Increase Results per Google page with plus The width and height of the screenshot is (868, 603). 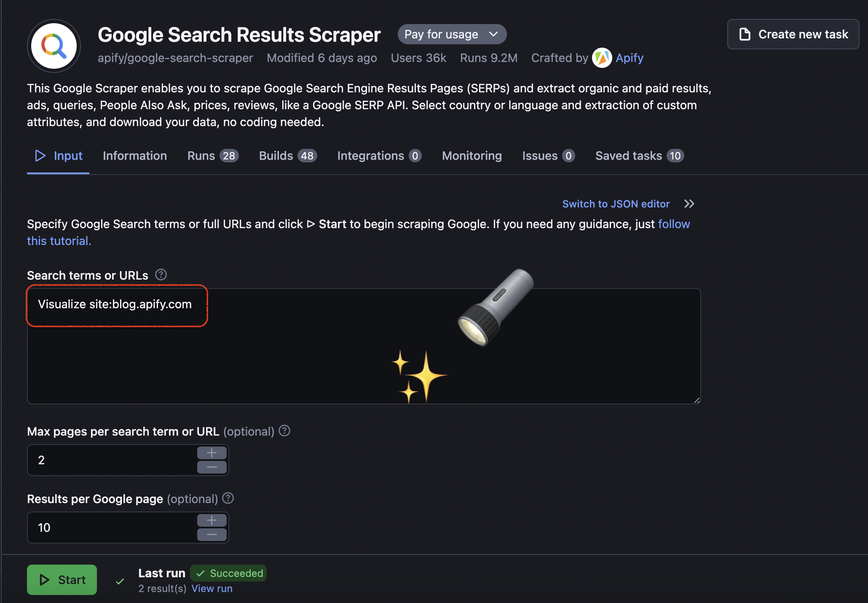click(x=212, y=520)
